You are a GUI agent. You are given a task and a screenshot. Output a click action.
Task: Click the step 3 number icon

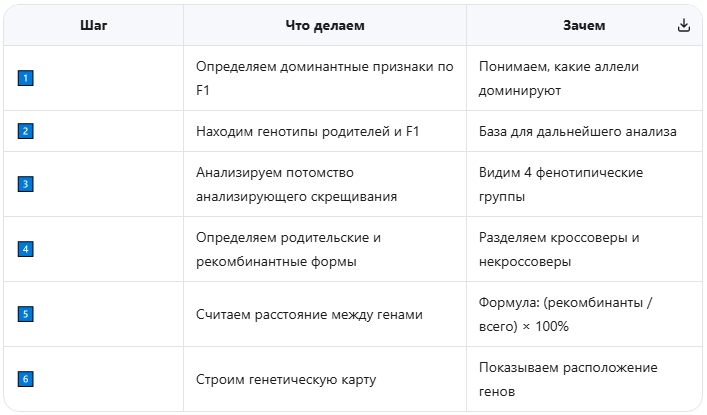tap(26, 184)
